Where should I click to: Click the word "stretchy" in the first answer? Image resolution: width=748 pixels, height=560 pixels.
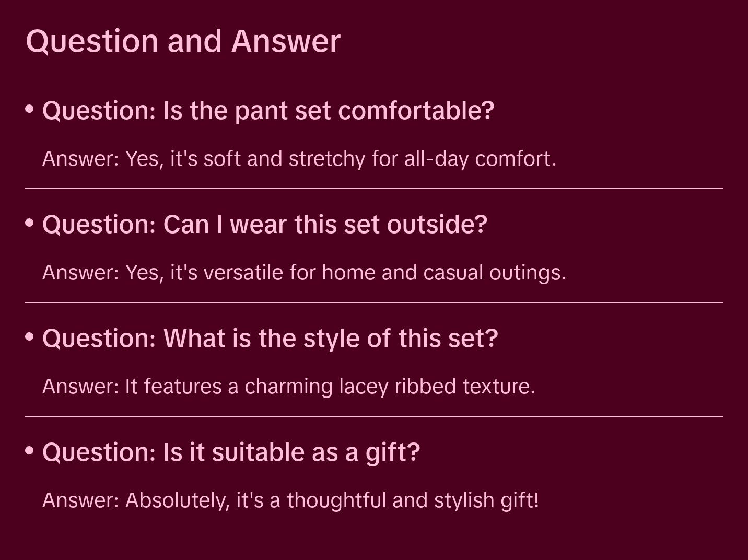(x=326, y=159)
